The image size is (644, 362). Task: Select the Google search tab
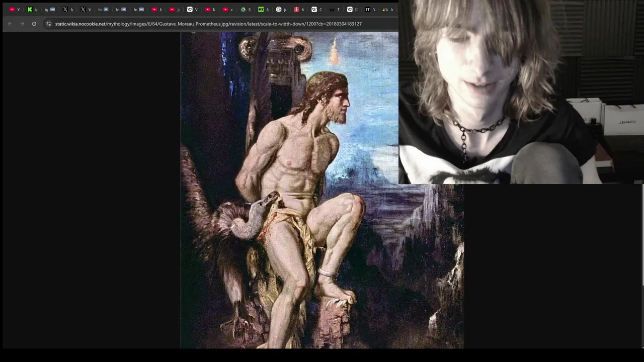[281, 10]
